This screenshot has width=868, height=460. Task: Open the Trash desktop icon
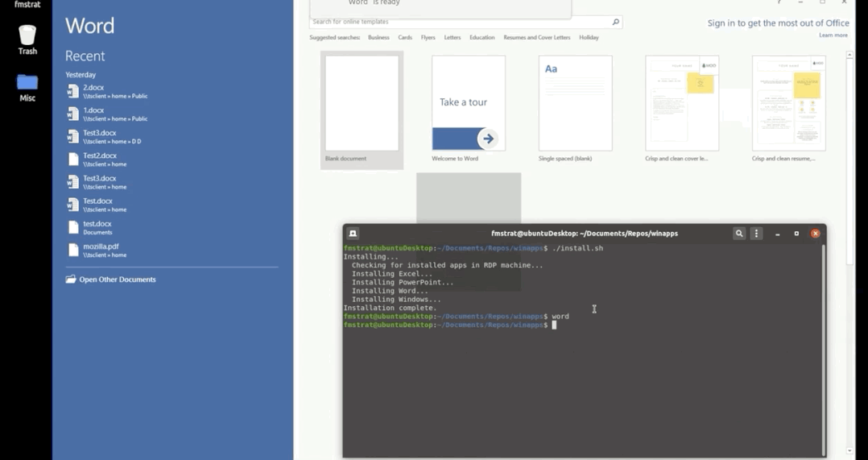coord(27,39)
